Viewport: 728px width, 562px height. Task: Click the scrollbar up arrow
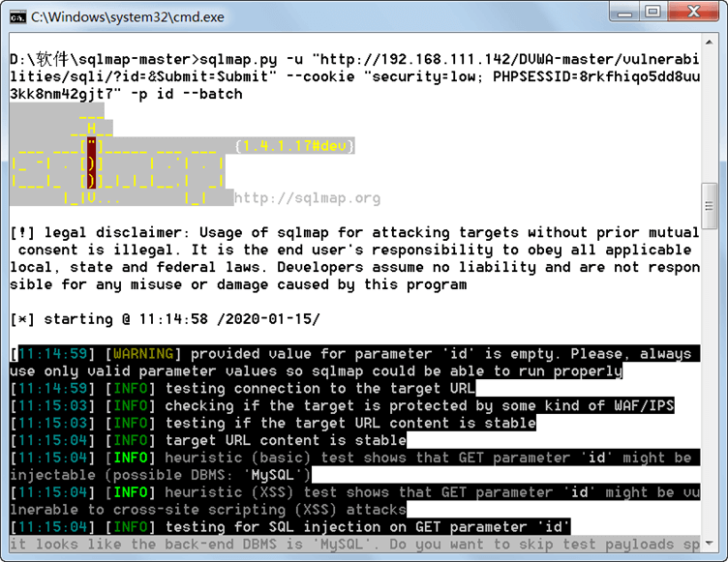click(x=709, y=43)
